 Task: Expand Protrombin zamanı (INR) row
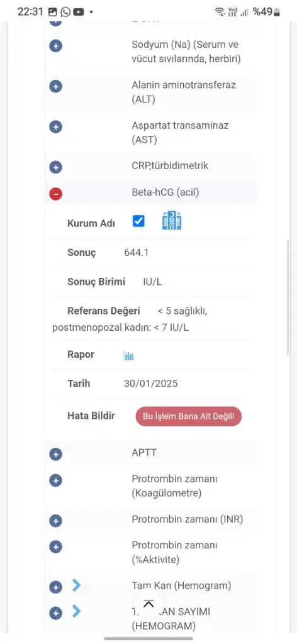tap(55, 521)
